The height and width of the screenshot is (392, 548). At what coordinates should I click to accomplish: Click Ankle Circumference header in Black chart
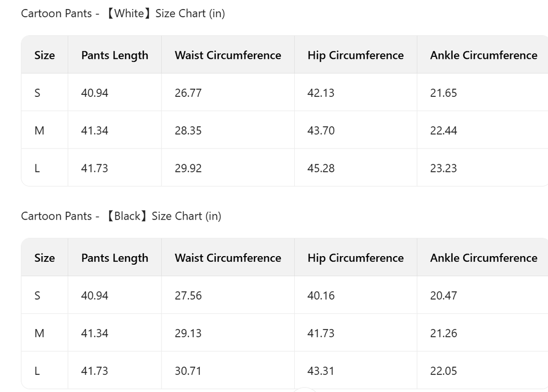pos(483,258)
